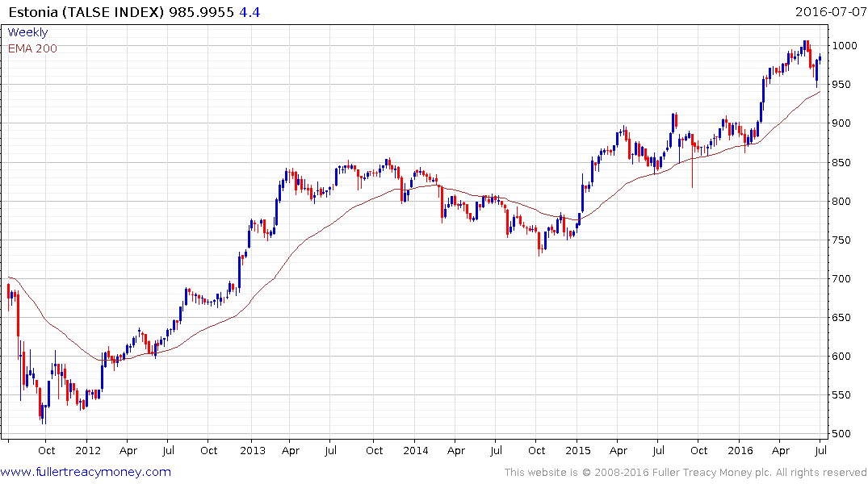
Task: Open the www.fullertreacymoney.com link
Action: (x=86, y=472)
